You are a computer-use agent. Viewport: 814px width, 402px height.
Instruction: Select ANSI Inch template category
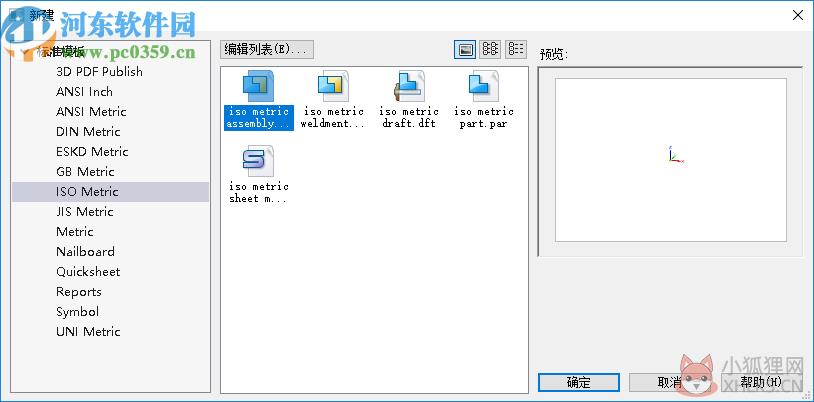(x=84, y=92)
